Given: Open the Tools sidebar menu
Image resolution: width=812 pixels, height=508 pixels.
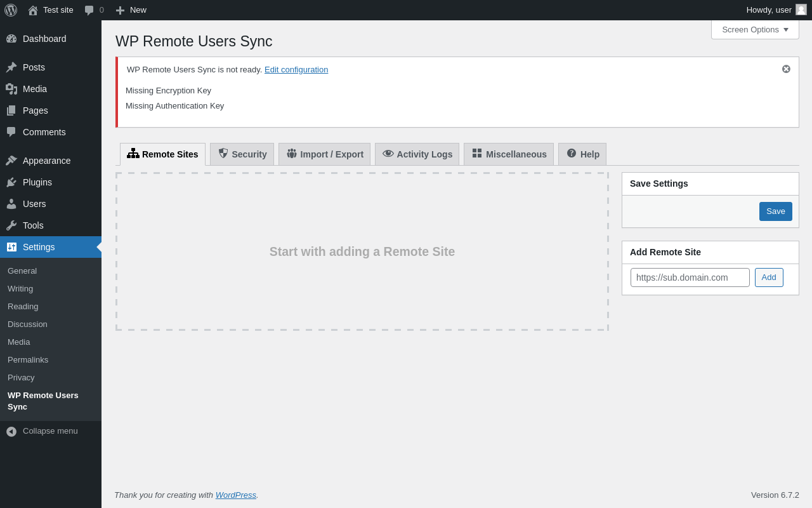Looking at the screenshot, I should pyautogui.click(x=33, y=225).
